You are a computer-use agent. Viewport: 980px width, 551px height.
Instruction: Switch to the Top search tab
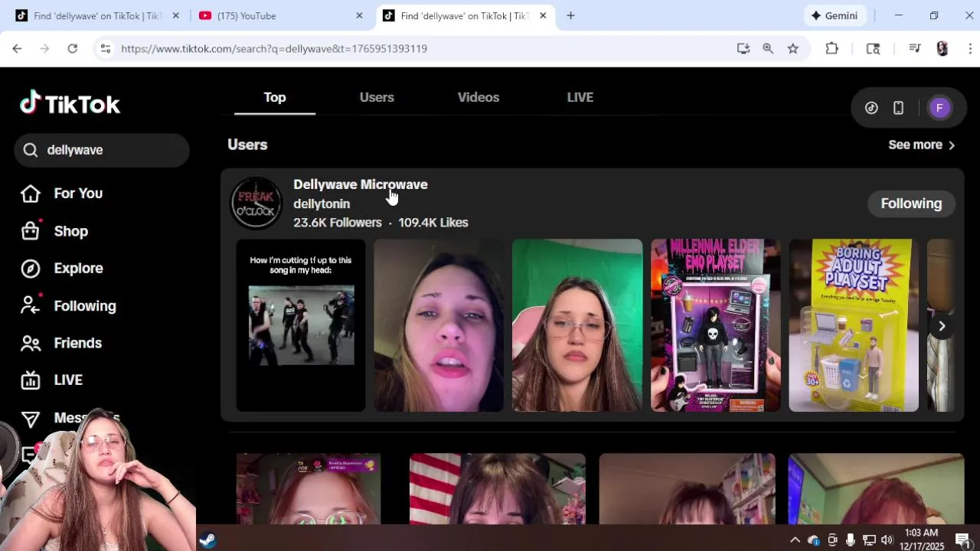[x=275, y=97]
